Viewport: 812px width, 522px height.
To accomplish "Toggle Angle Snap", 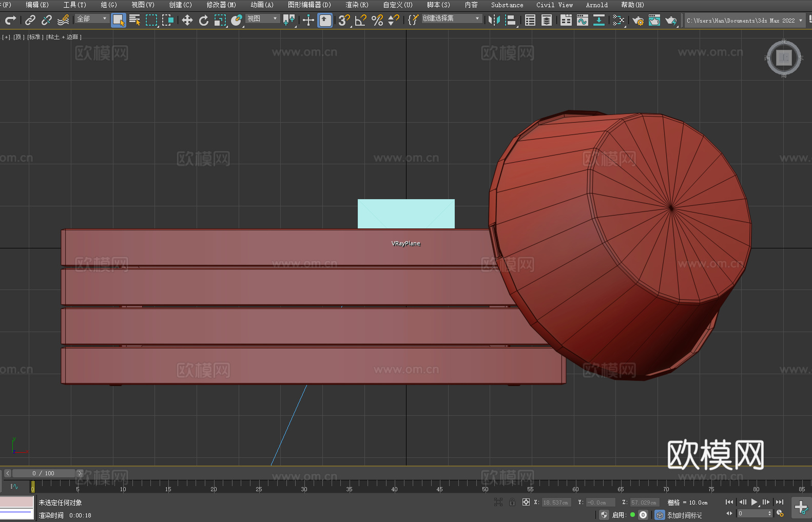I will (x=361, y=20).
